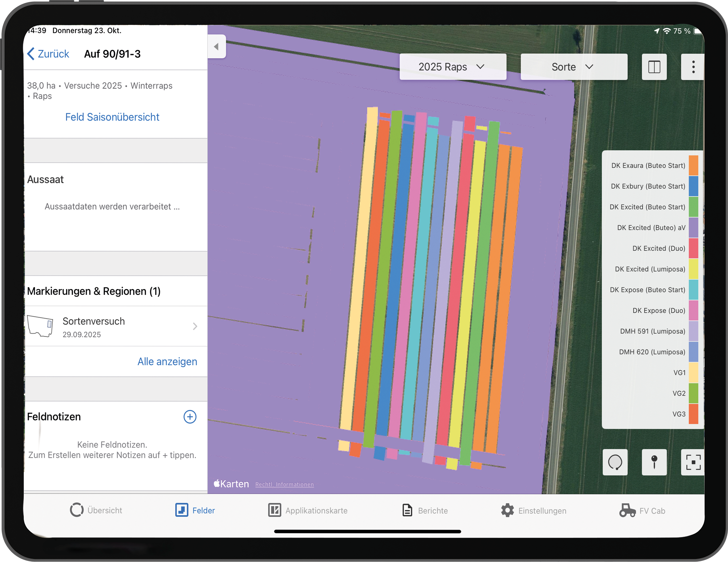Collapse the left field details panel

point(216,46)
